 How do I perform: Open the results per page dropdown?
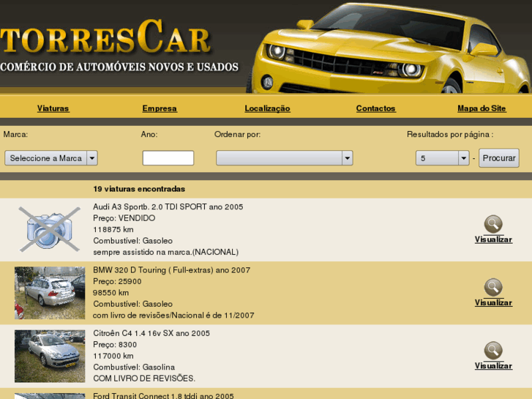(x=443, y=158)
